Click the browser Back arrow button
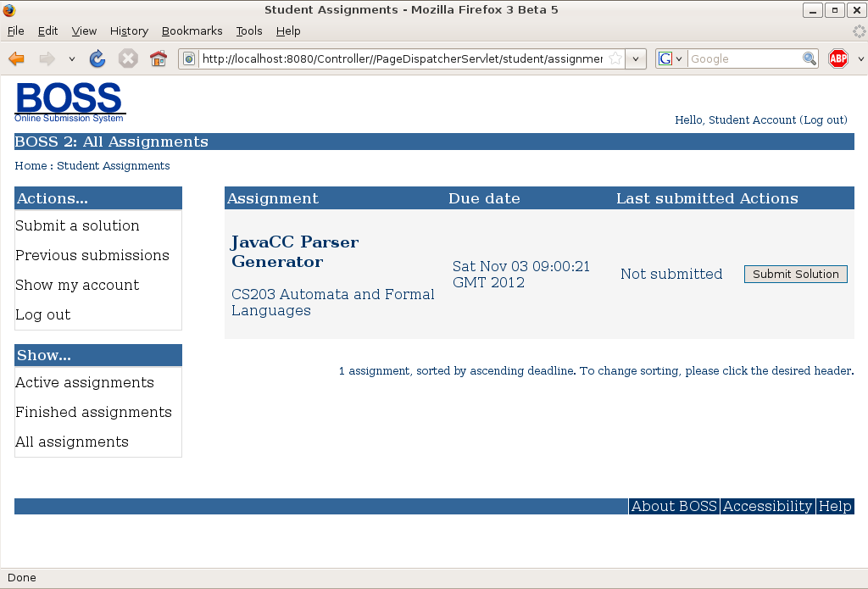Image resolution: width=868 pixels, height=589 pixels. 16,58
